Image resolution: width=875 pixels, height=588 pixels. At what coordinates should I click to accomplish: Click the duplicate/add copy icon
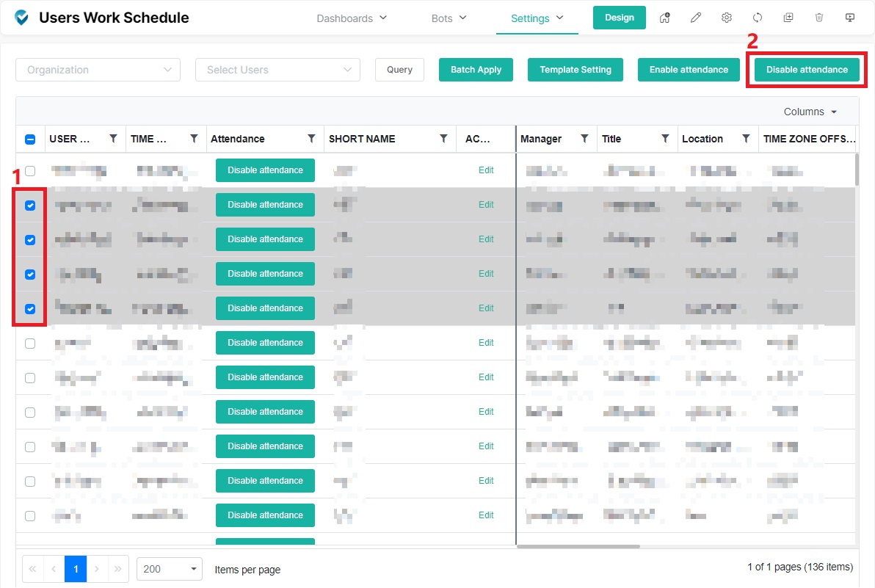coord(788,18)
